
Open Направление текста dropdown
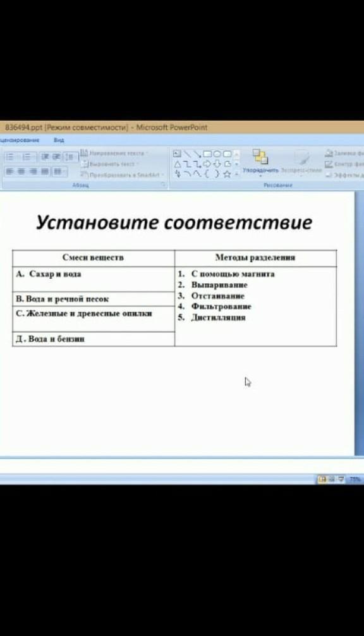point(114,153)
